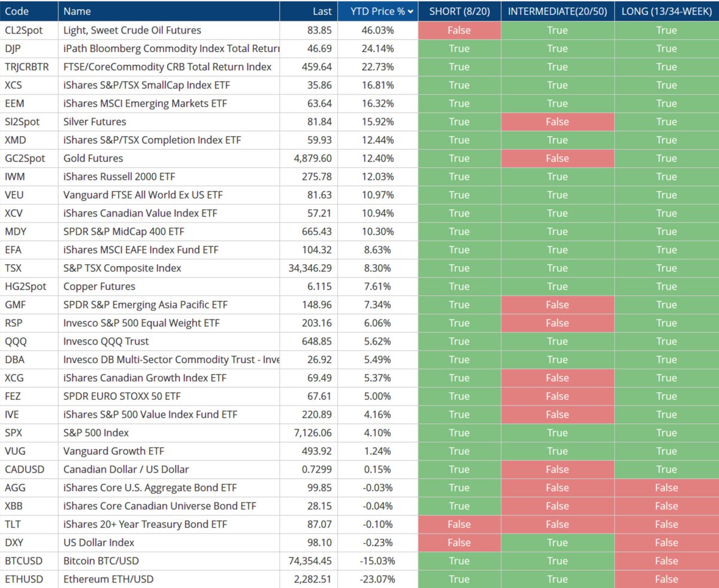The height and width of the screenshot is (588, 719).
Task: Select the CL2Spot code cell
Action: point(29,30)
